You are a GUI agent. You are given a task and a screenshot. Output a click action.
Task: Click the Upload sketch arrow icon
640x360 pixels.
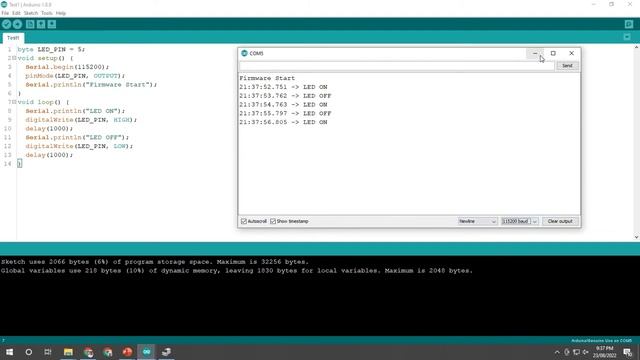(17, 24)
